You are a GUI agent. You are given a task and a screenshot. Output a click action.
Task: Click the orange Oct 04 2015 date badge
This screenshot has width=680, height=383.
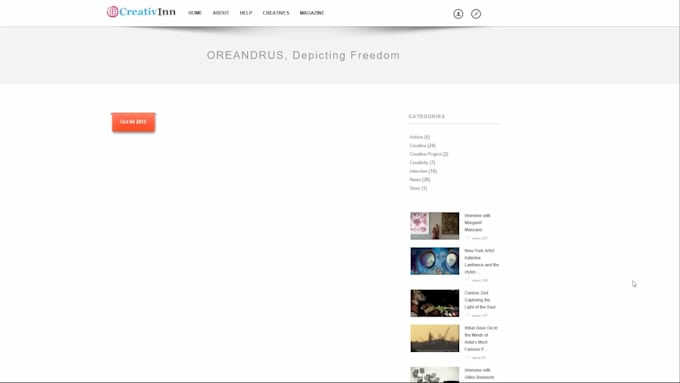click(x=134, y=122)
